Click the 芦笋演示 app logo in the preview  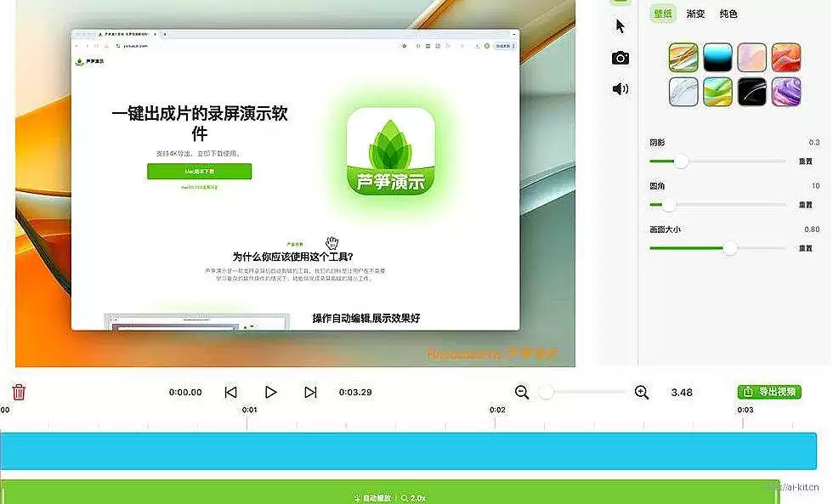(x=390, y=151)
